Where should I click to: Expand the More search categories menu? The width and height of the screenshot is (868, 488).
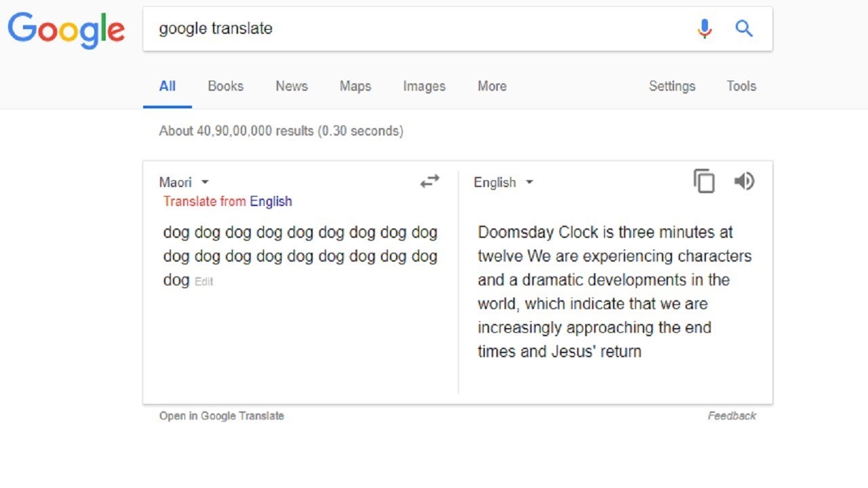pos(492,86)
